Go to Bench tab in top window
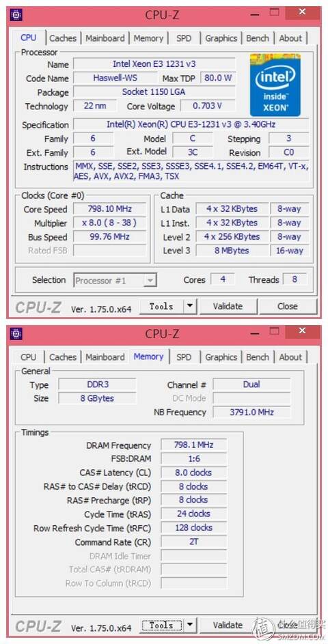This screenshot has width=328, height=644. click(x=258, y=38)
